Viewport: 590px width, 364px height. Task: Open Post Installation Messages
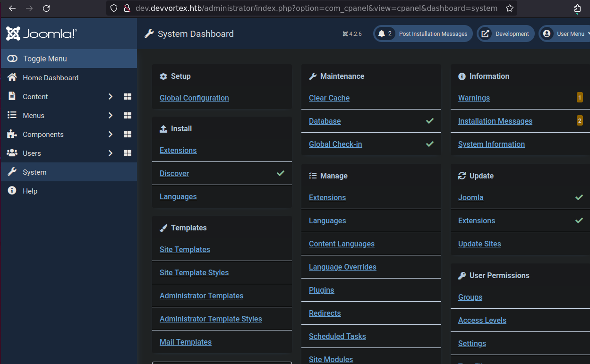click(x=423, y=34)
